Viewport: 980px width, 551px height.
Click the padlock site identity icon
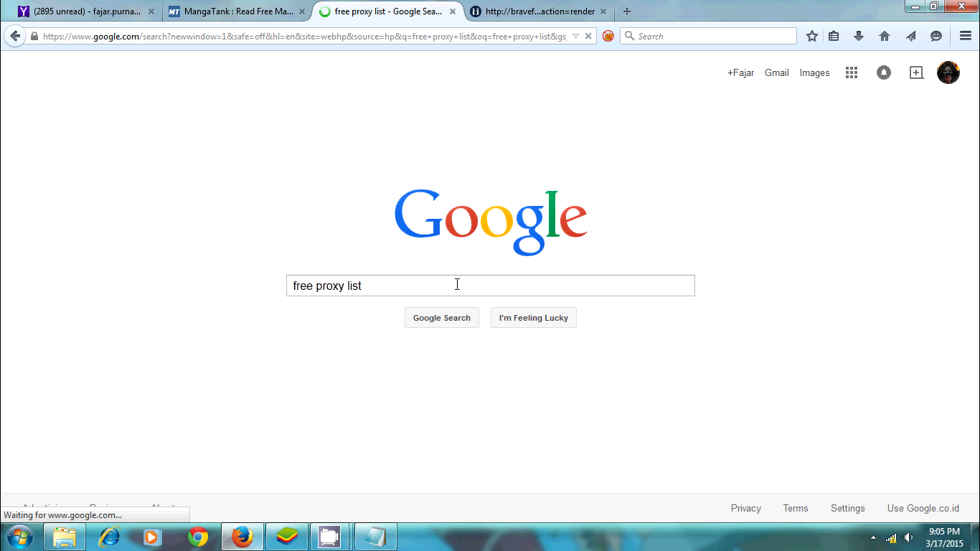click(34, 36)
